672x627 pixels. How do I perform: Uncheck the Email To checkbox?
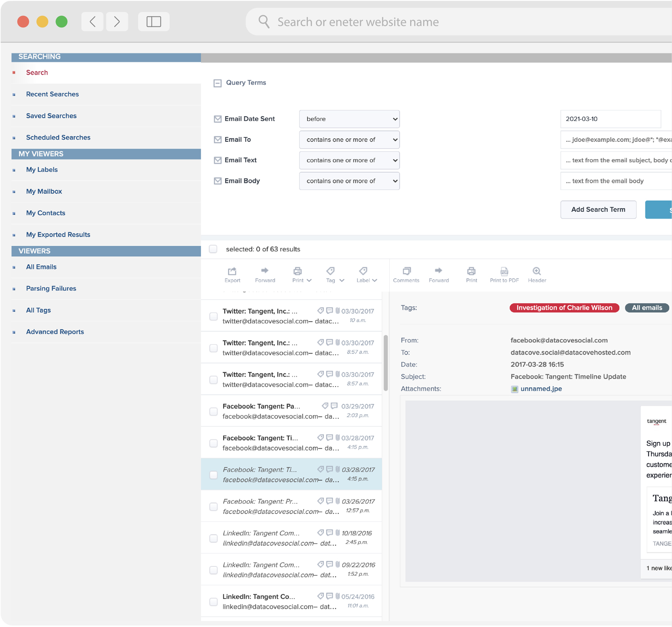point(218,140)
